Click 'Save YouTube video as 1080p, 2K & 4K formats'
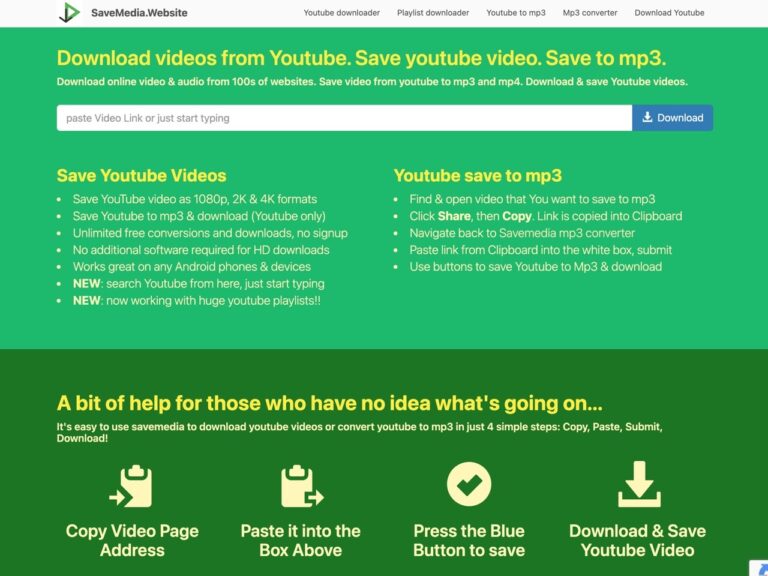This screenshot has height=576, width=768. (x=194, y=199)
